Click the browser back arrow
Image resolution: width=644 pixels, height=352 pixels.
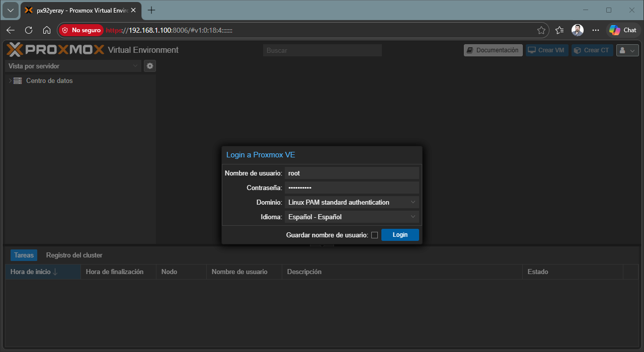point(11,30)
